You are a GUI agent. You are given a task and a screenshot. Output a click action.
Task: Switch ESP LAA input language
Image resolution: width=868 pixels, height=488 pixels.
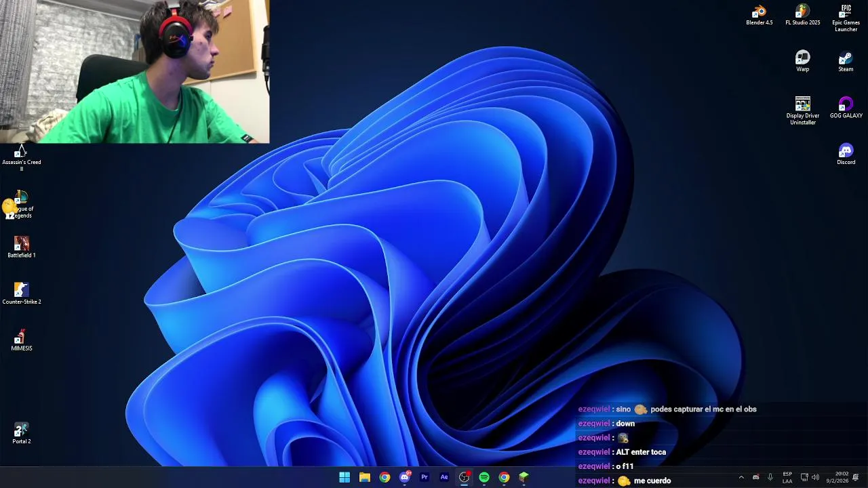787,477
